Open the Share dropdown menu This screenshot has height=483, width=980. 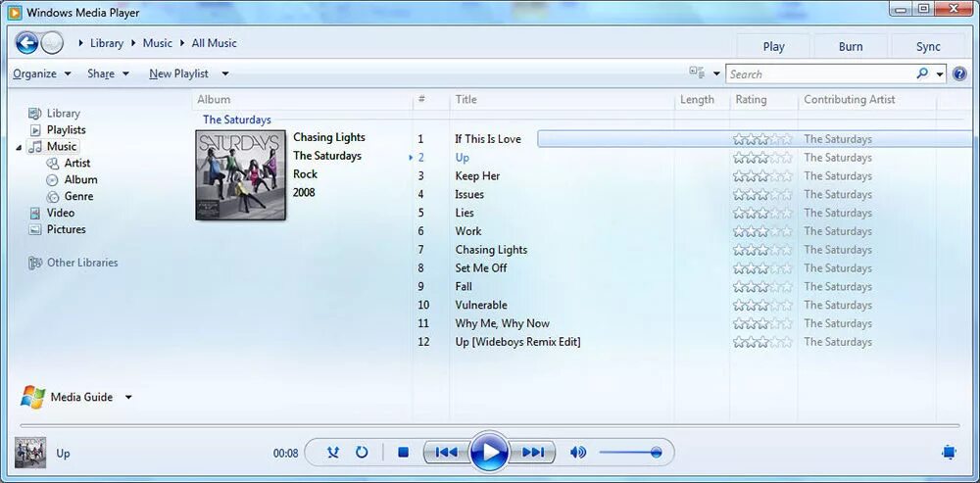coord(108,73)
